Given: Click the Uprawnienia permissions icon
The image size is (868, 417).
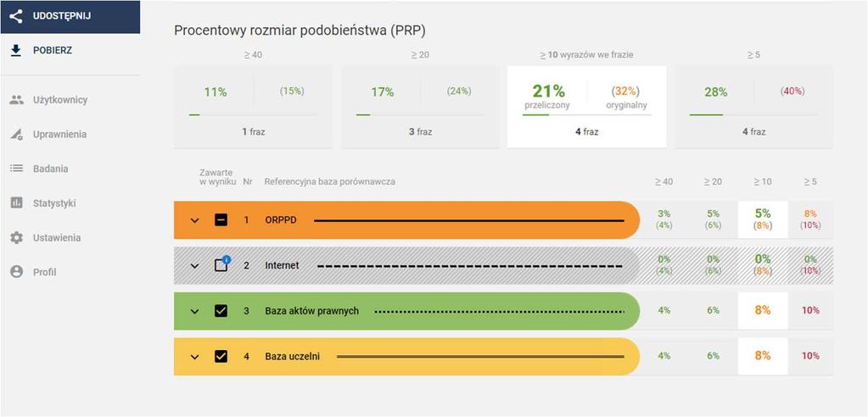Looking at the screenshot, I should pyautogui.click(x=17, y=135).
